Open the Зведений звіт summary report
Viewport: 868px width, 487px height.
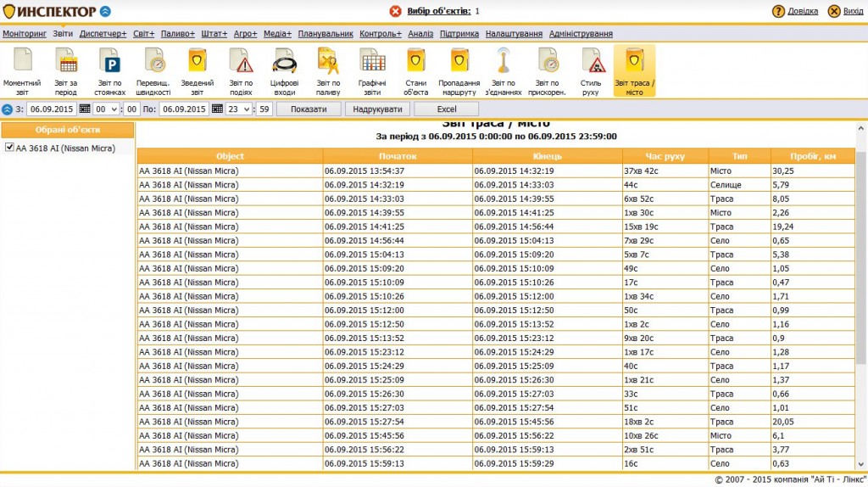tap(197, 70)
